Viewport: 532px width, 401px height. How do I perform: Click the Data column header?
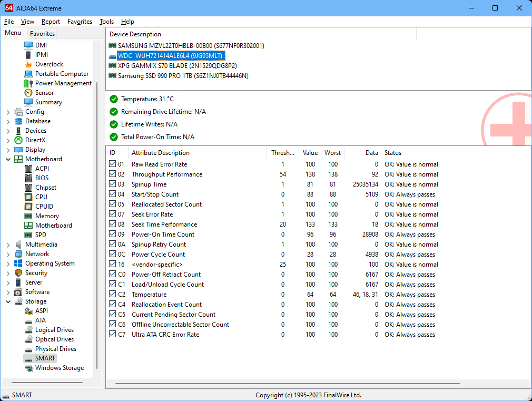pyautogui.click(x=363, y=153)
